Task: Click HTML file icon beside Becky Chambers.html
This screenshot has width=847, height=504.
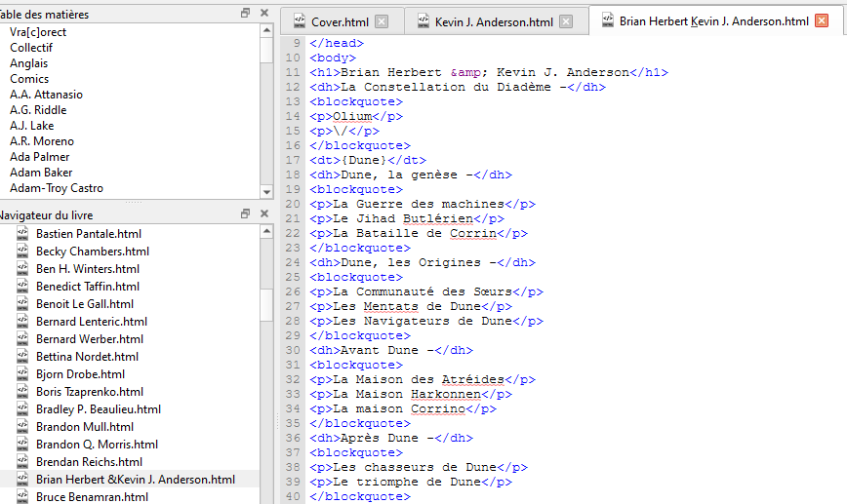Action: tap(22, 251)
